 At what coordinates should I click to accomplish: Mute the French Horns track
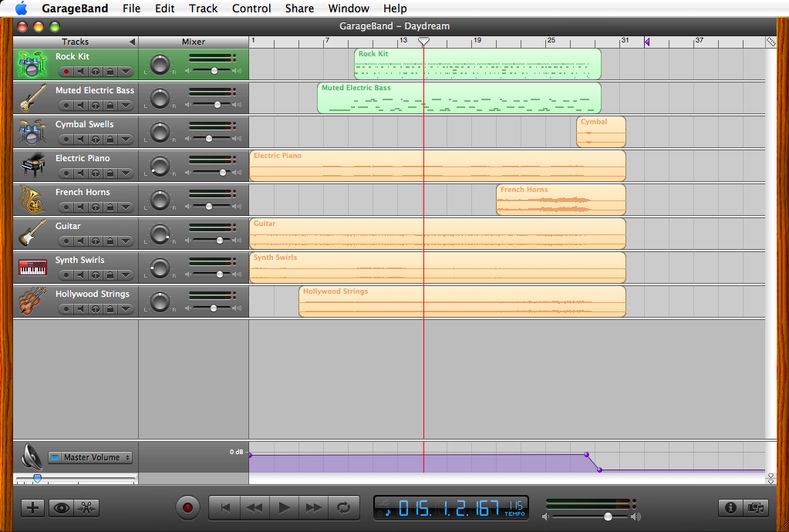81,207
